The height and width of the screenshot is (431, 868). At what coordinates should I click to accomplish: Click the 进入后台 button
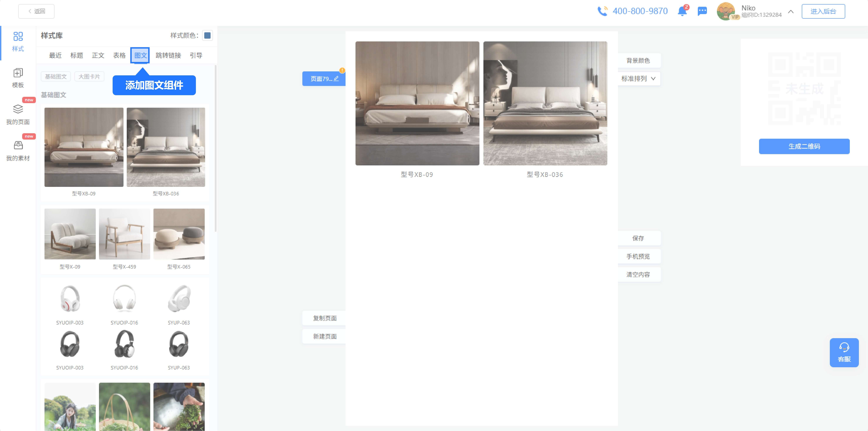click(x=823, y=11)
